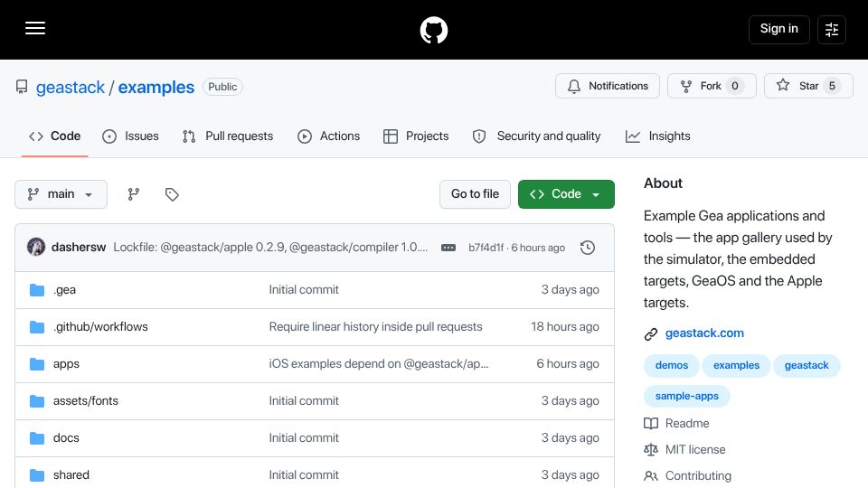Select the demos topic tag
This screenshot has width=868, height=488.
pyautogui.click(x=672, y=366)
